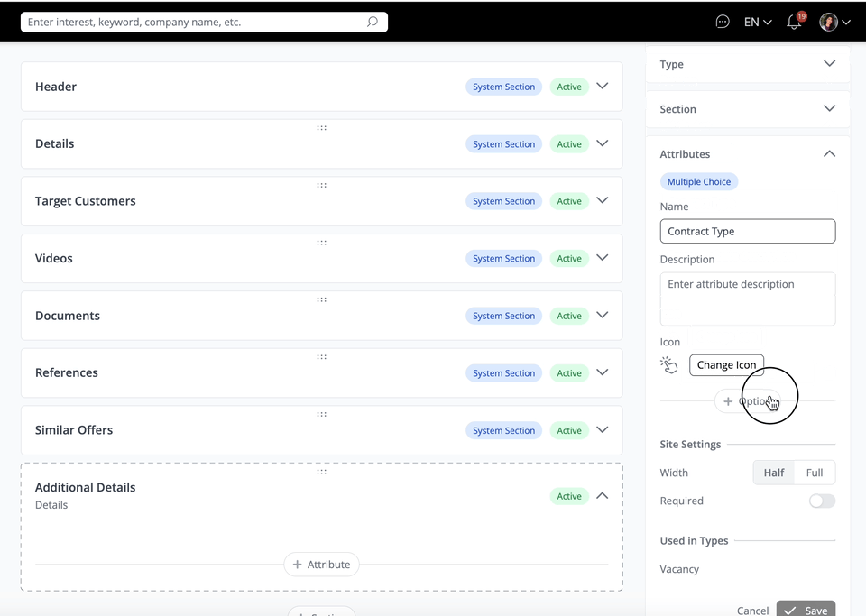The image size is (866, 616).
Task: Expand the Type panel
Action: point(829,64)
